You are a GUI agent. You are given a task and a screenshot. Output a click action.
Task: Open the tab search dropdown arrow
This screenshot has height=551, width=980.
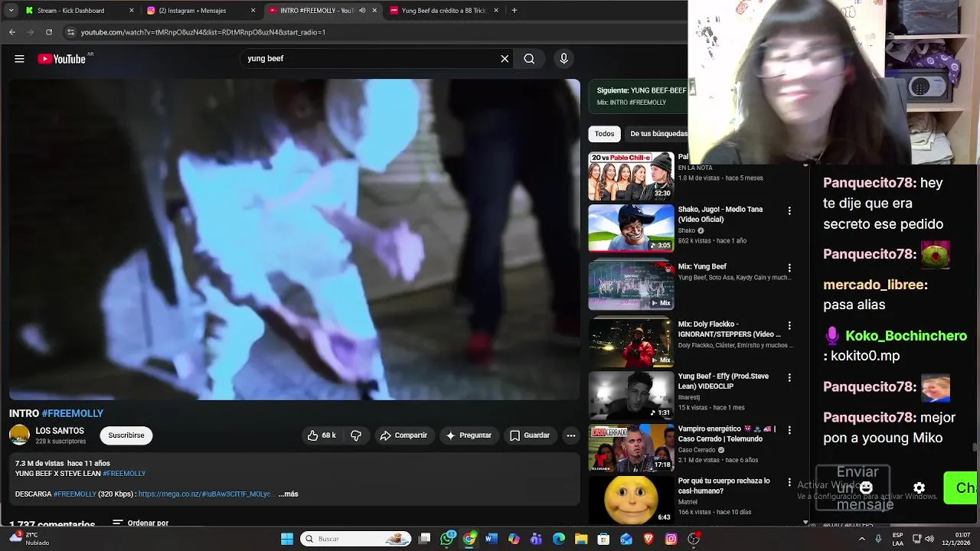11,11
